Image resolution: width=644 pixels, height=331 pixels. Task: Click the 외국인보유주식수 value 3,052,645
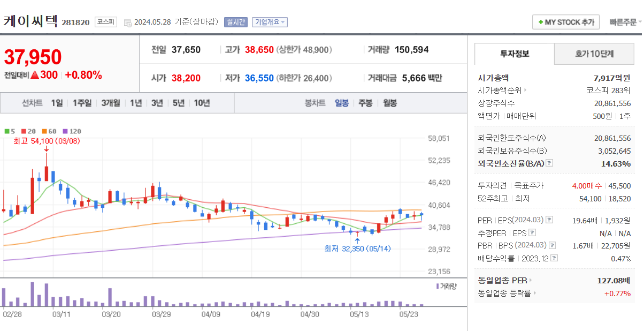(615, 151)
